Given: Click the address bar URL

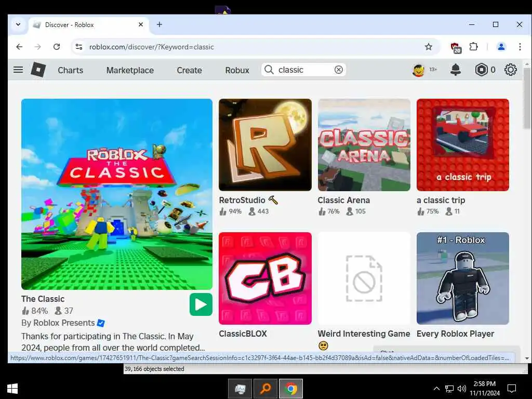Looking at the screenshot, I should point(151,47).
